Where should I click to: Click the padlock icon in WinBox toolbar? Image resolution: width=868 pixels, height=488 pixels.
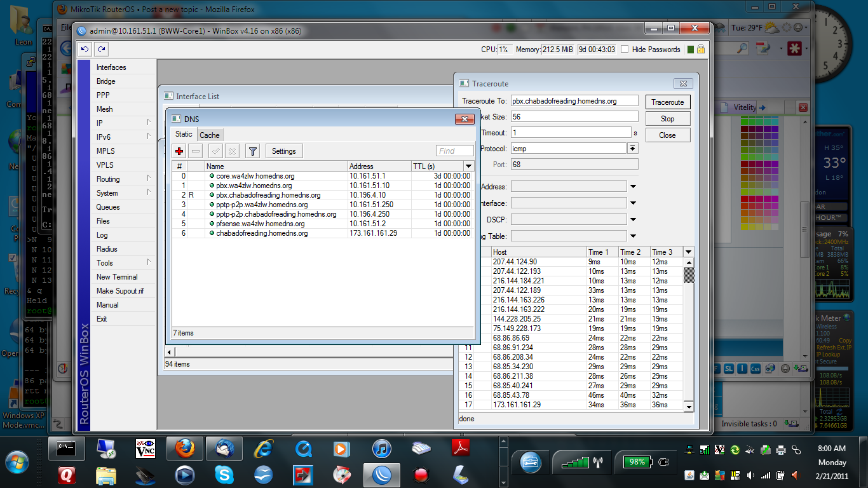click(701, 49)
